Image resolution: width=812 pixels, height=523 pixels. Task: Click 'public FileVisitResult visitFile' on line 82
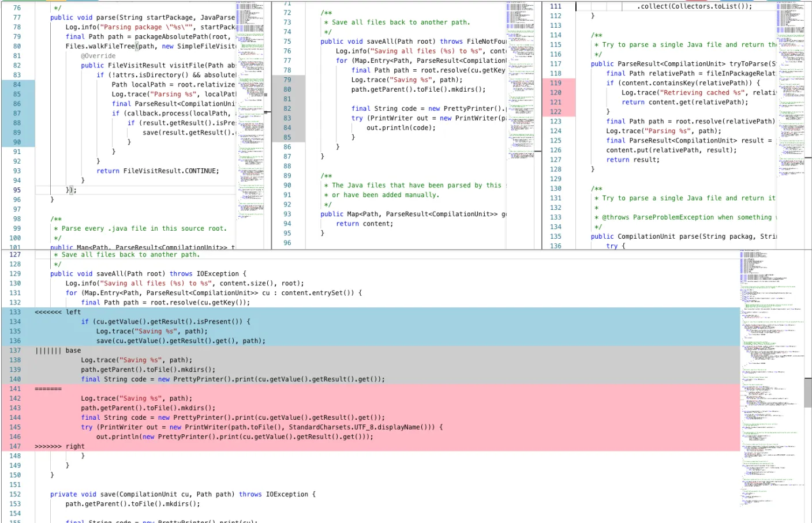click(158, 65)
